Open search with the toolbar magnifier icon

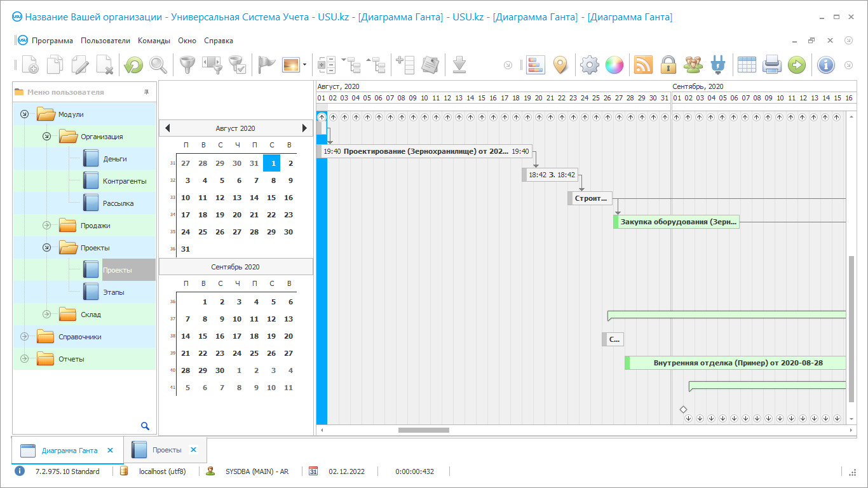pos(158,64)
